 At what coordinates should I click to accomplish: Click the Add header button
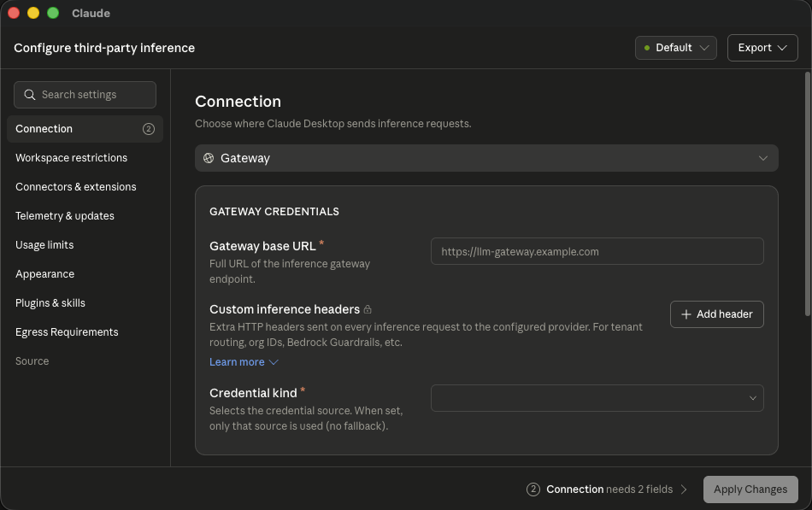(717, 314)
